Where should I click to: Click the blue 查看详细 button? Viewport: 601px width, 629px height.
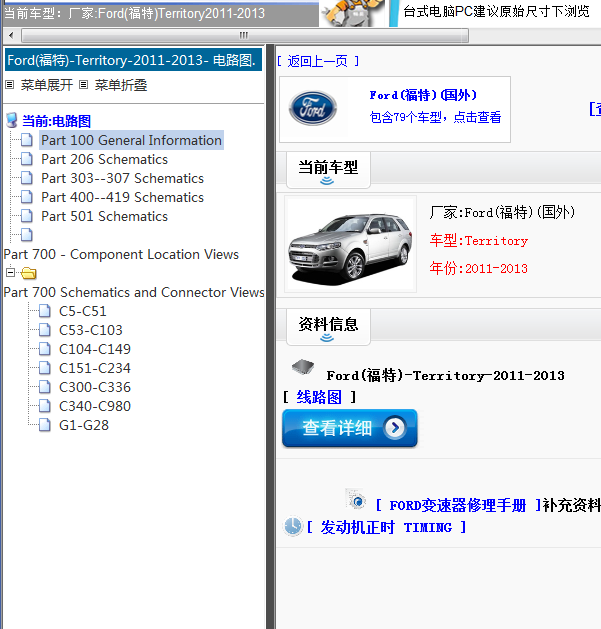[x=350, y=428]
